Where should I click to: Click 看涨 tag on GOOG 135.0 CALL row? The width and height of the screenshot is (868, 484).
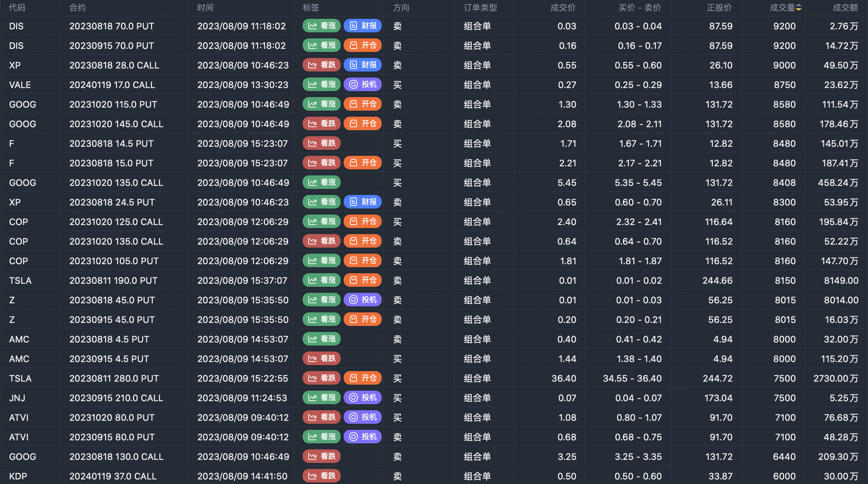321,183
